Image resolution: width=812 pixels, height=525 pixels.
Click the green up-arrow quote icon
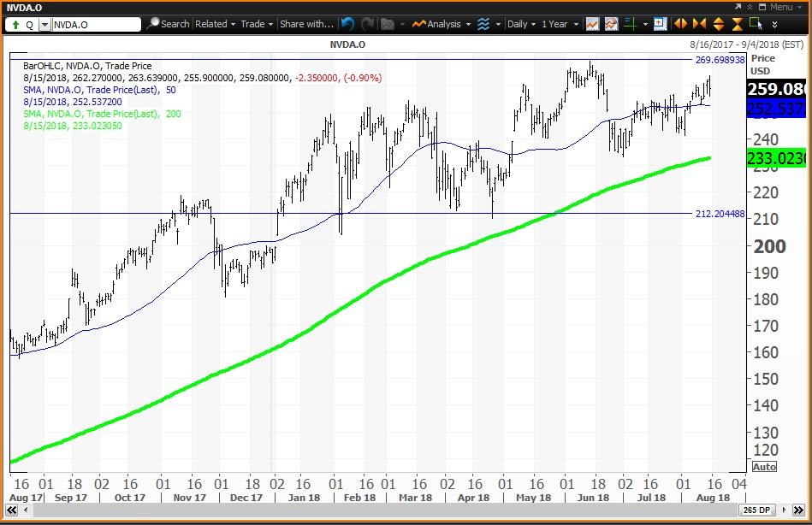[x=15, y=24]
